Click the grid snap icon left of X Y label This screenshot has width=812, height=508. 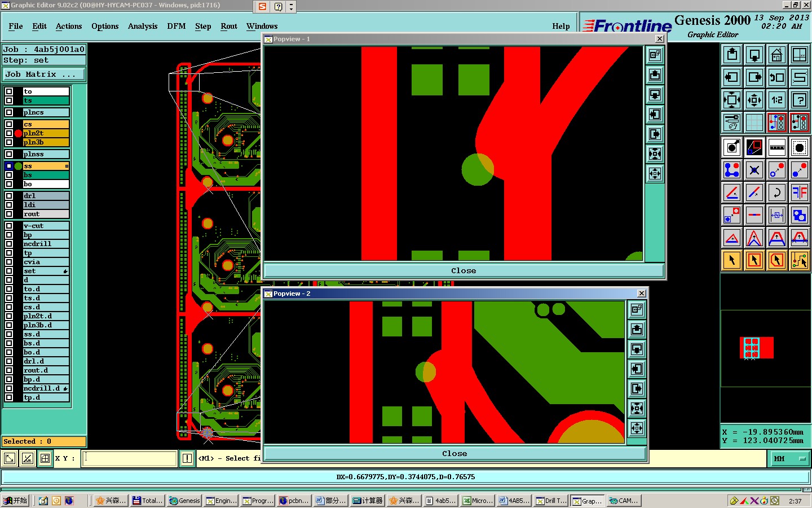[45, 458]
